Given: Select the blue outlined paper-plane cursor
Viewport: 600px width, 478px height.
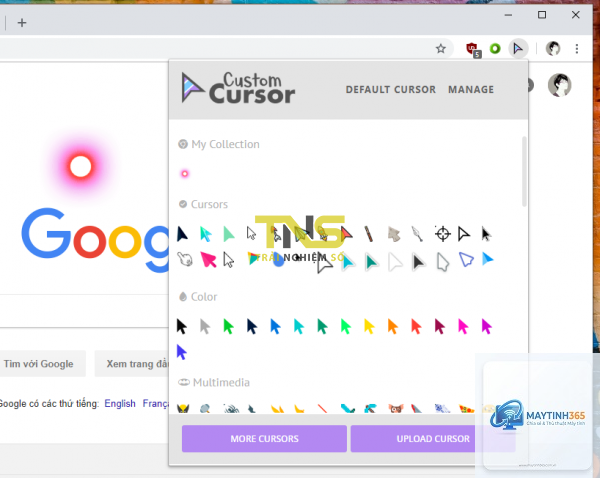Looking at the screenshot, I should pos(466,260).
